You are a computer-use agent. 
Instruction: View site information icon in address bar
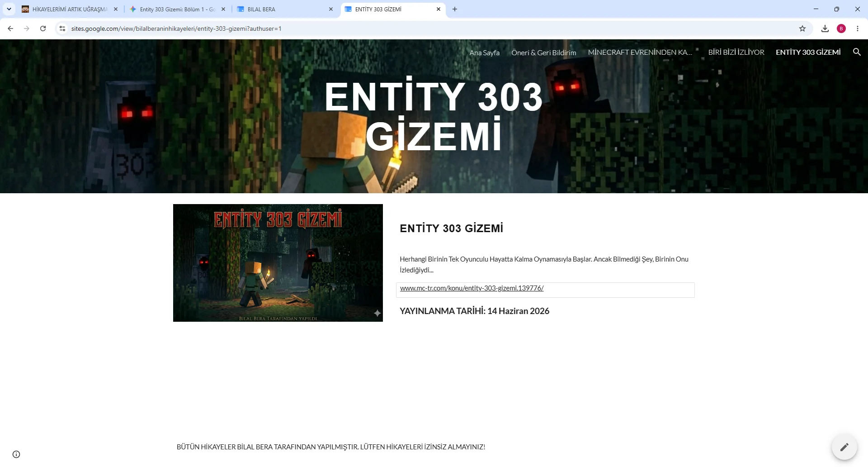(x=62, y=29)
